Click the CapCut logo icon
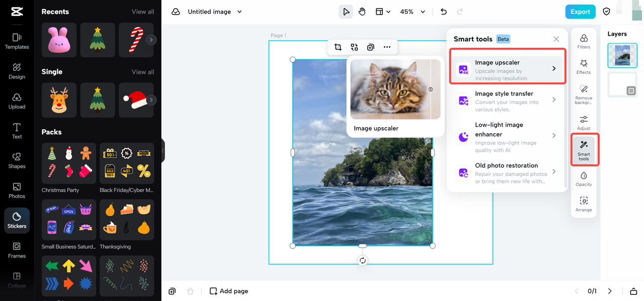 [17, 12]
